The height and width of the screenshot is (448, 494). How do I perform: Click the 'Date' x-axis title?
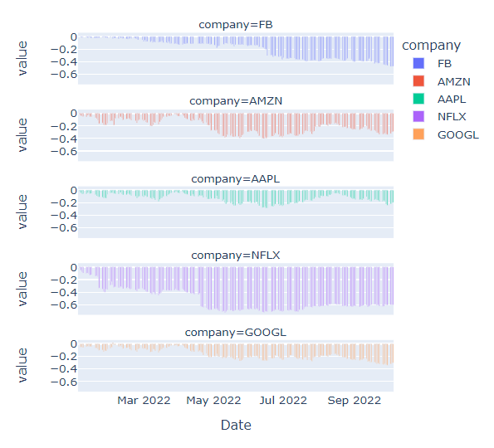(236, 425)
